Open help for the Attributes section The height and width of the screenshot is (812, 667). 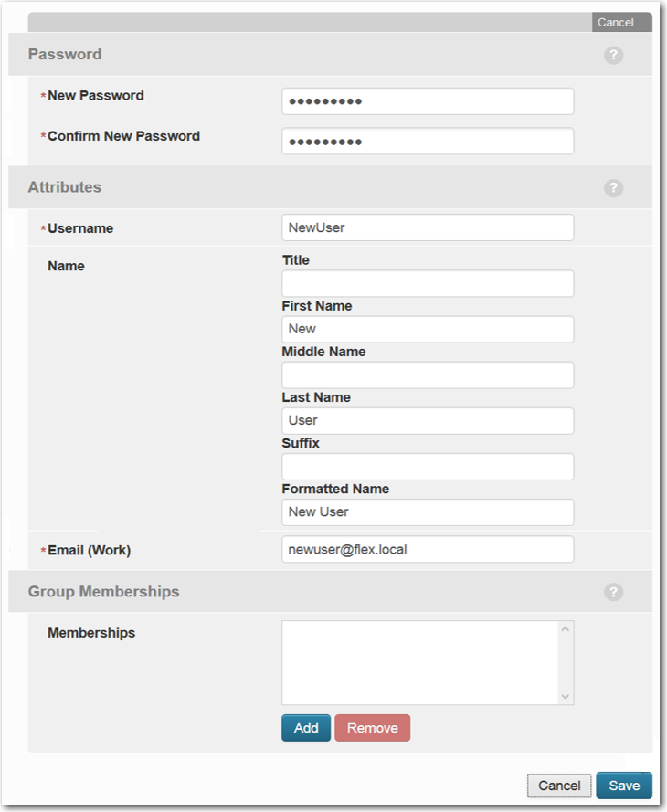coord(613,188)
